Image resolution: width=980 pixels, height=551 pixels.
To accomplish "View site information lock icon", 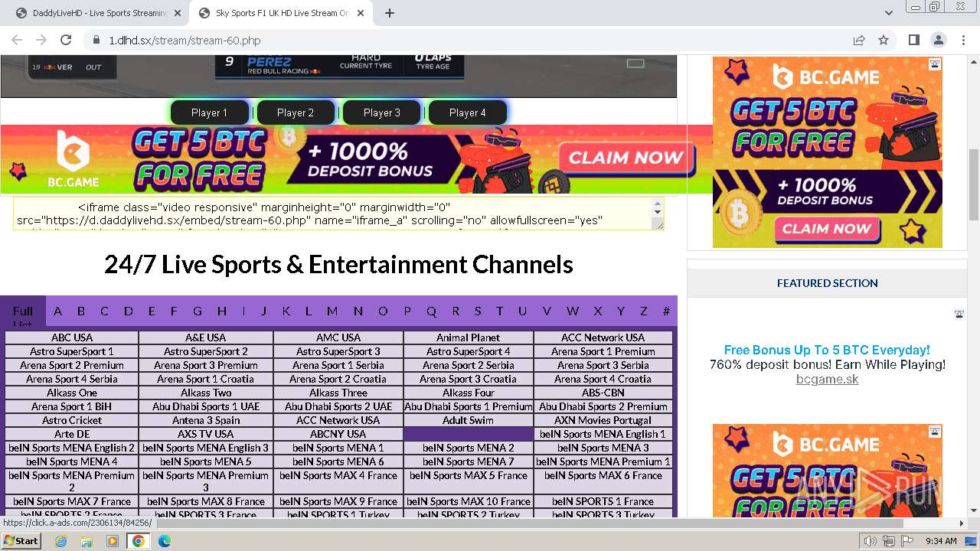I will (x=96, y=40).
